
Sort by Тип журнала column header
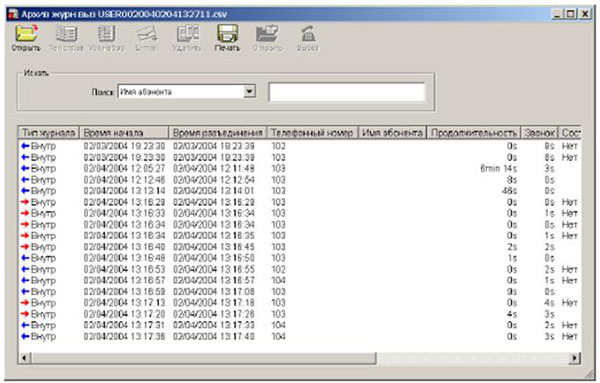[49, 133]
